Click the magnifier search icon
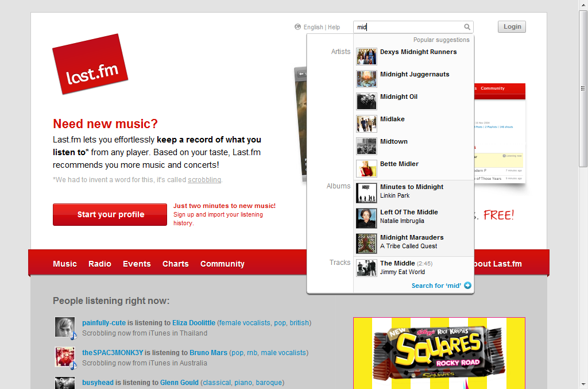 coord(467,27)
